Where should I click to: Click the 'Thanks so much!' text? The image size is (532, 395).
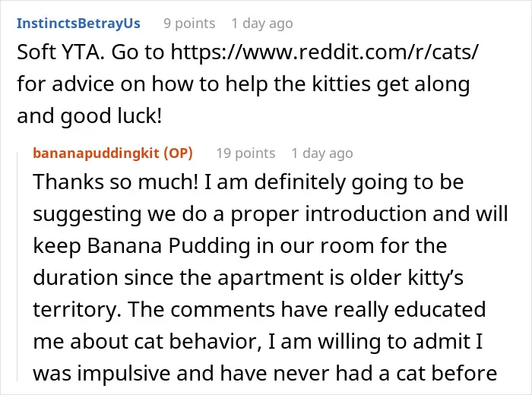click(116, 182)
